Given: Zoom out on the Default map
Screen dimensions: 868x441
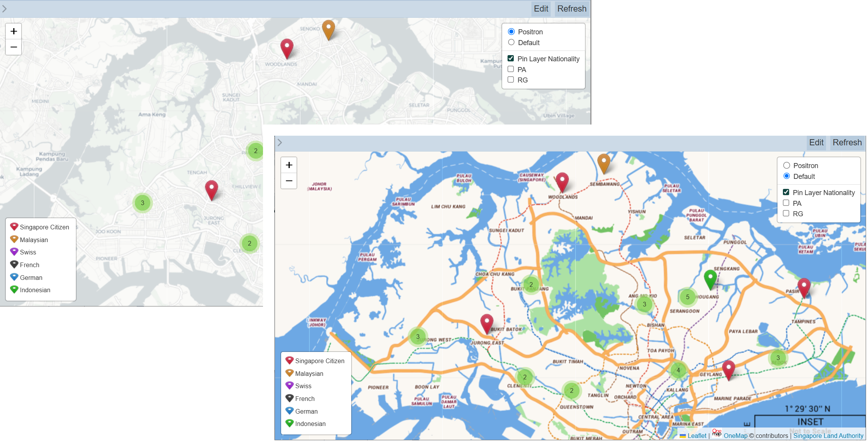Looking at the screenshot, I should [289, 181].
